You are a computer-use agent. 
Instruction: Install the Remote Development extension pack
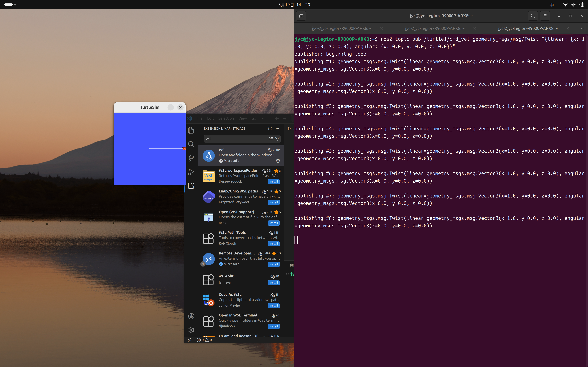(x=274, y=264)
